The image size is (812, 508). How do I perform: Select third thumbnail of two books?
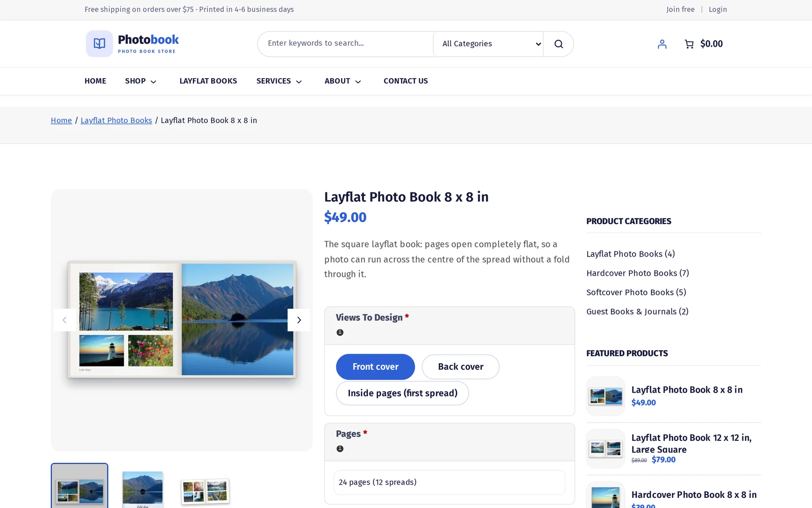point(205,490)
